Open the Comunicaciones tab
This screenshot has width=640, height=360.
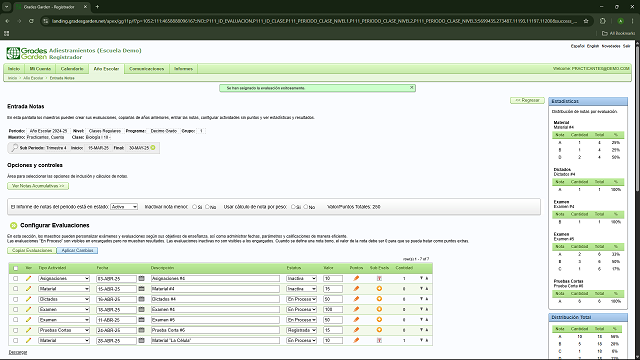pos(147,69)
